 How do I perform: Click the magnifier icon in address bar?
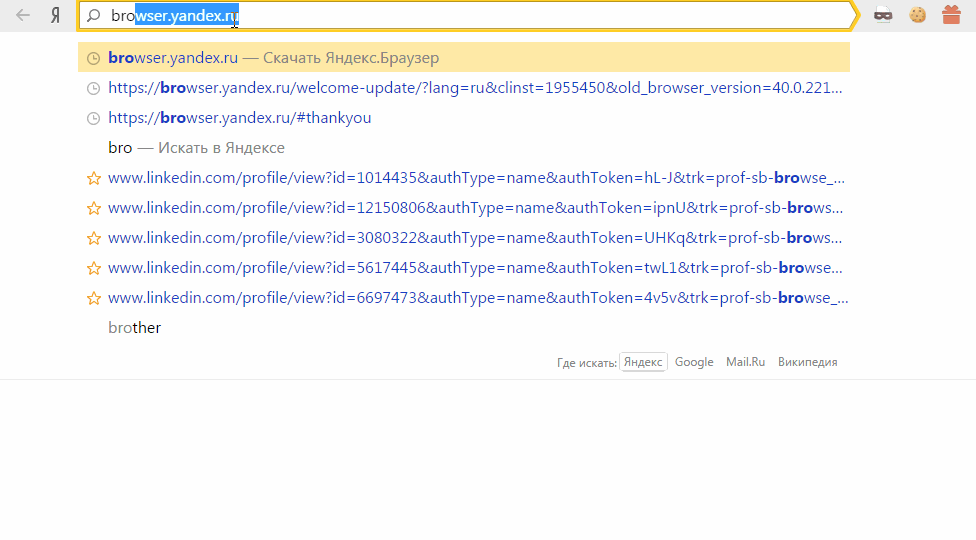coord(93,16)
